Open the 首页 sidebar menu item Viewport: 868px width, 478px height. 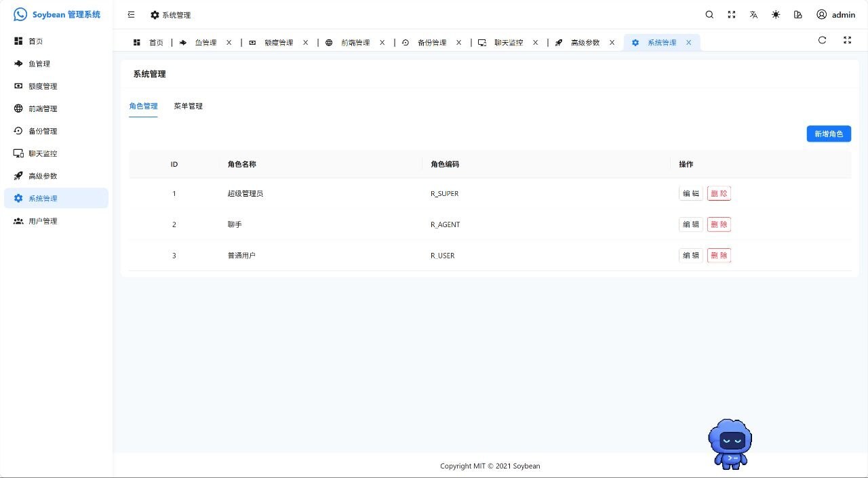[x=56, y=41]
